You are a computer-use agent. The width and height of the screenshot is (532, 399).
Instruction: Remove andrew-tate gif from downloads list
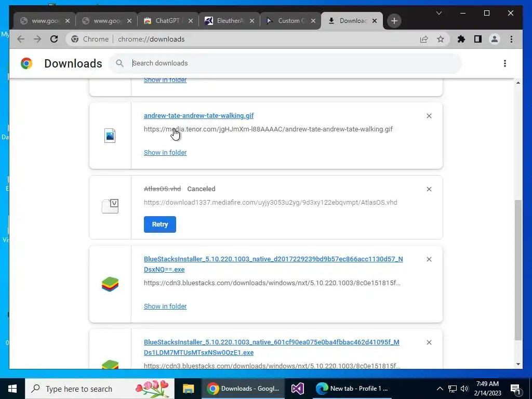click(x=429, y=116)
